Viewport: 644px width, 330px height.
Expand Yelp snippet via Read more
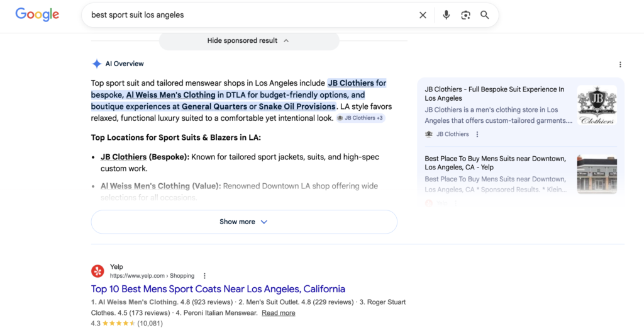[x=279, y=313]
